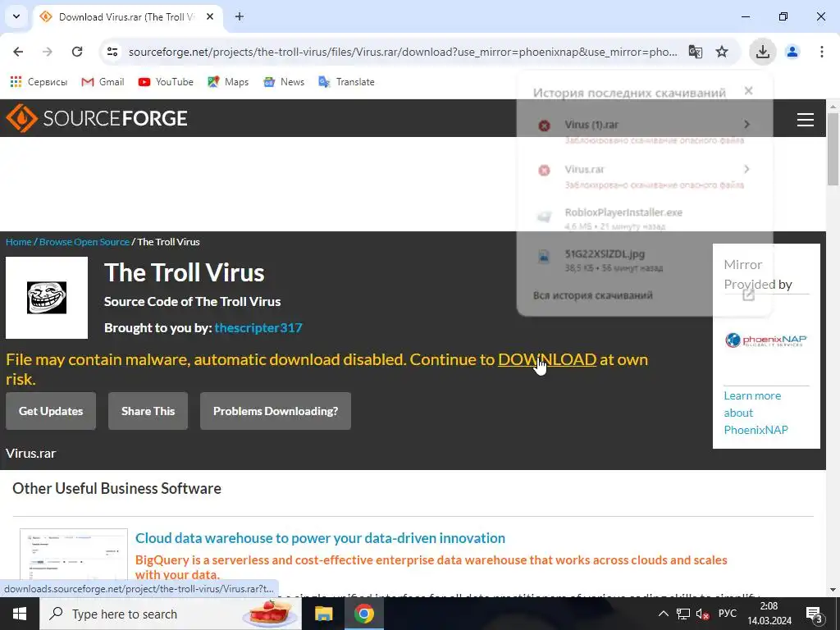Screen dimensions: 840x630
Task: Close the Download Virus.rar tab
Action: pyautogui.click(x=210, y=16)
